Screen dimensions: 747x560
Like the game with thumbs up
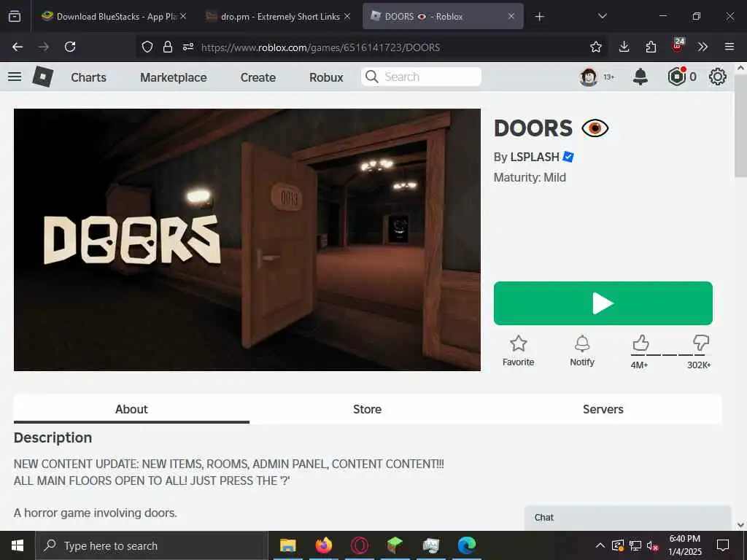[640, 343]
